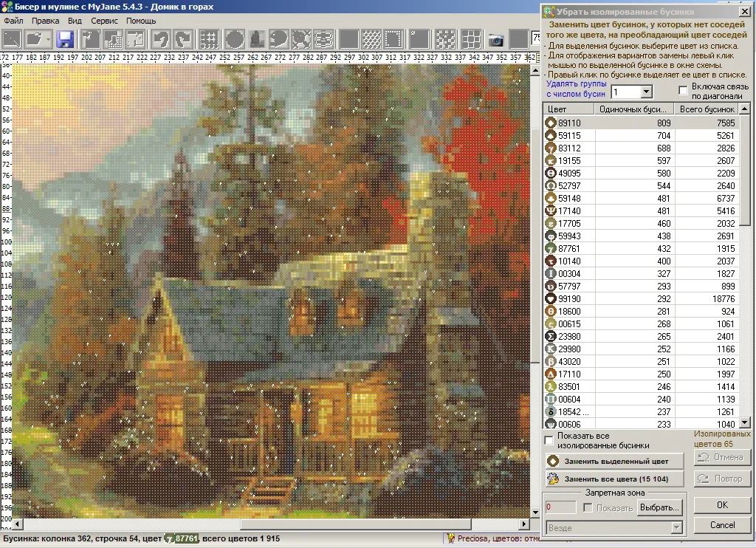Image resolution: width=756 pixels, height=548 pixels.
Task: Open the bead group count dropdown
Action: click(646, 91)
